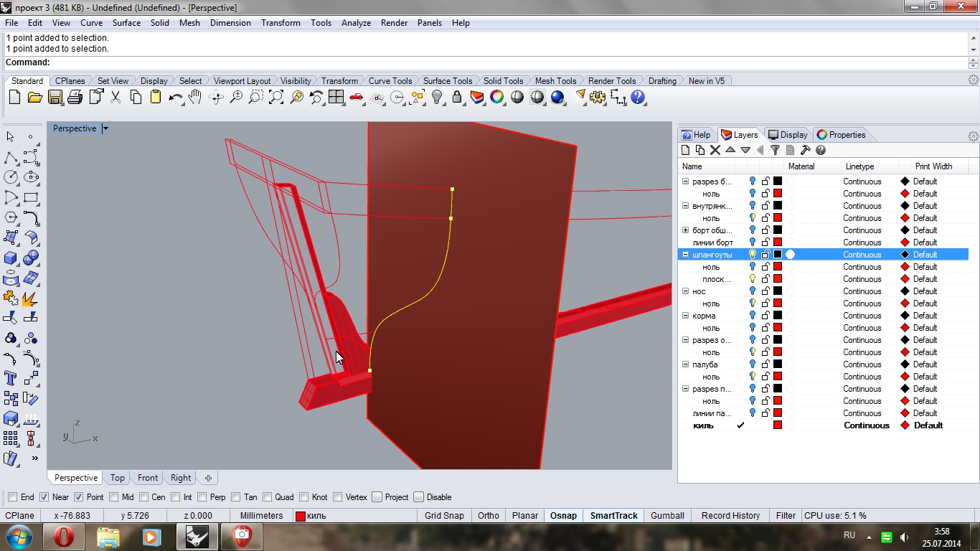
Task: Toggle visibility bulb of линии борт layer
Action: tap(753, 242)
